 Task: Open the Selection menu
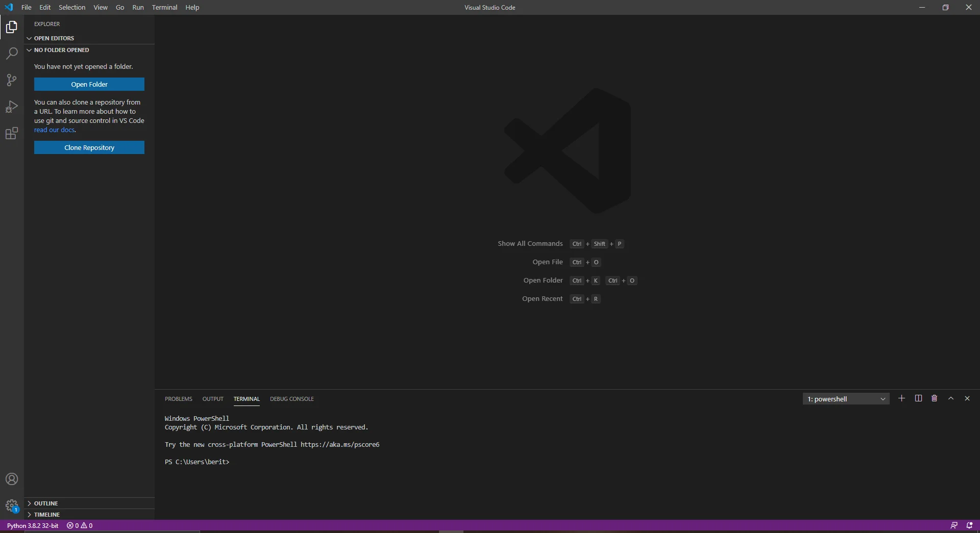click(x=72, y=7)
